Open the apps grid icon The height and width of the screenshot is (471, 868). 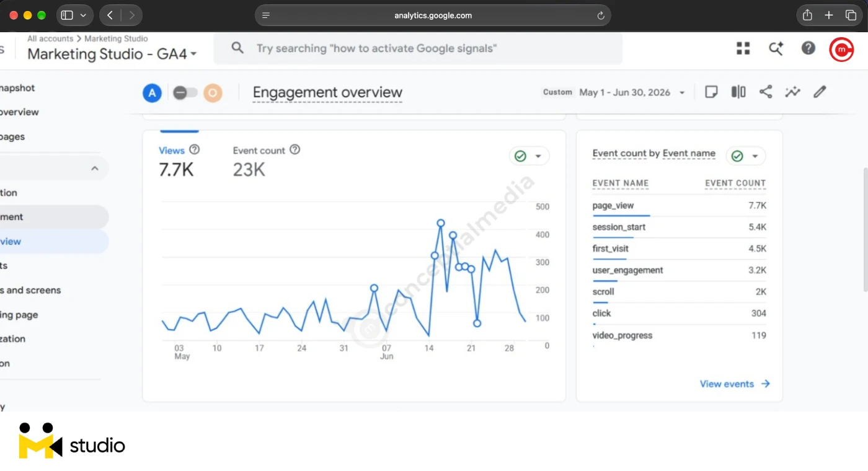743,48
